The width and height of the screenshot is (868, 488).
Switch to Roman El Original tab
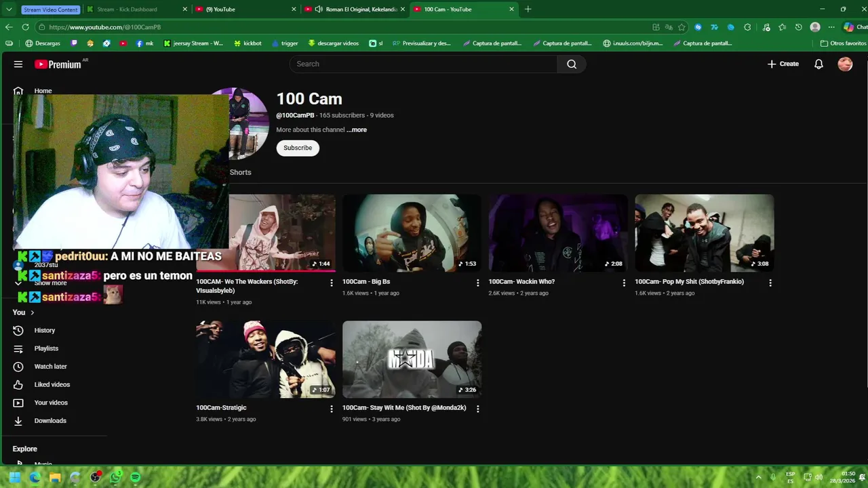point(355,9)
